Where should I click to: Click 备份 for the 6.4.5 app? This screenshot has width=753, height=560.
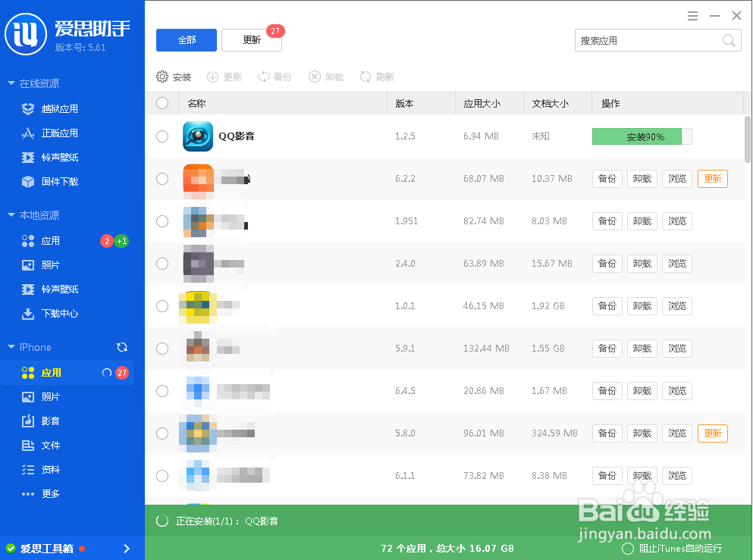click(x=607, y=391)
